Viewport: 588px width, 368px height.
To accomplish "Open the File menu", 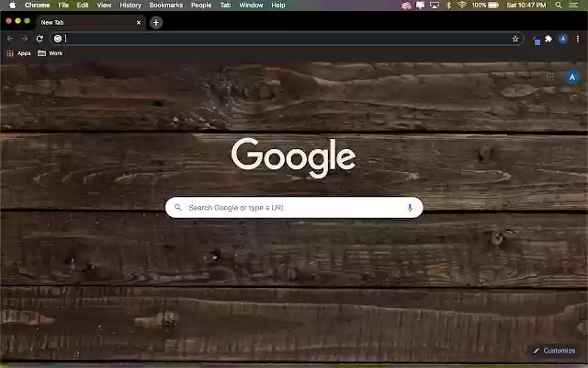I will point(63,5).
